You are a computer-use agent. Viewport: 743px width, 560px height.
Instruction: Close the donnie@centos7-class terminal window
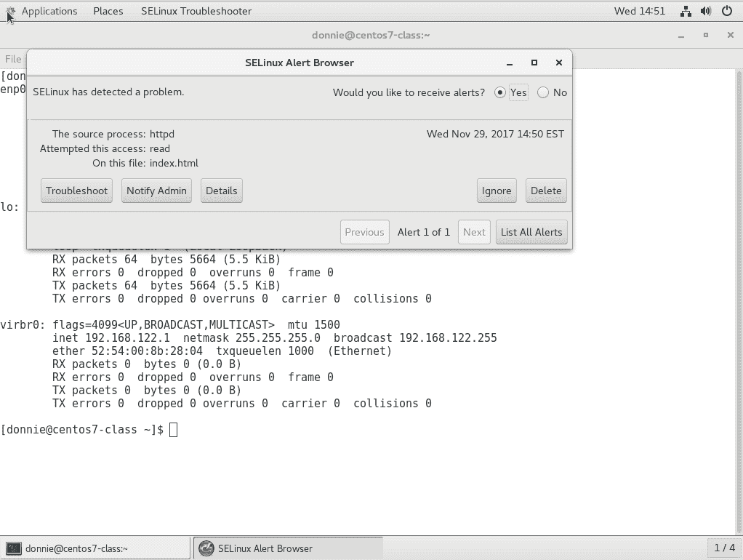(x=730, y=35)
